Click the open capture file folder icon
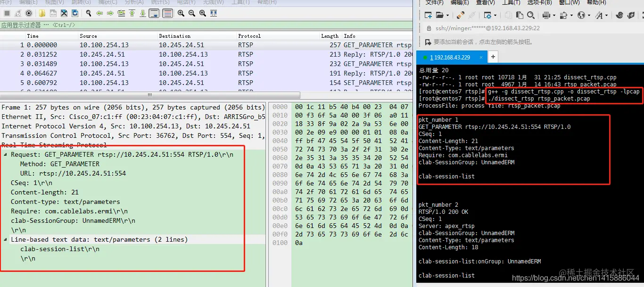This screenshot has height=287, width=644. click(x=42, y=13)
